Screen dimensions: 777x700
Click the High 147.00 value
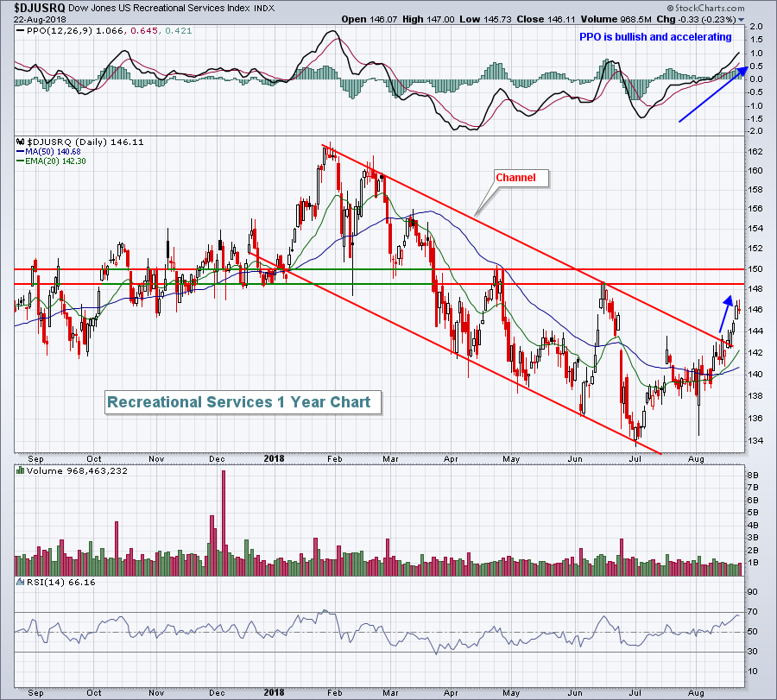428,19
